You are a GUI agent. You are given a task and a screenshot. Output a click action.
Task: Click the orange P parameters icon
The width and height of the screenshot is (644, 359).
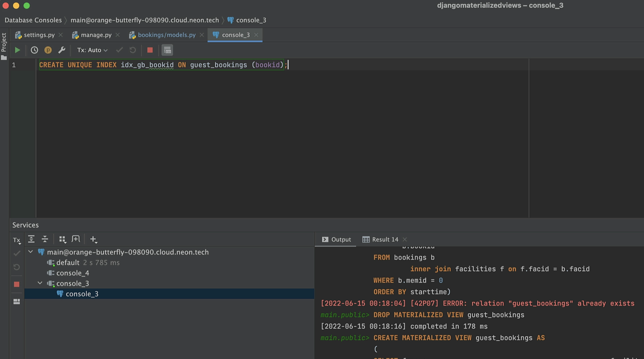point(48,50)
